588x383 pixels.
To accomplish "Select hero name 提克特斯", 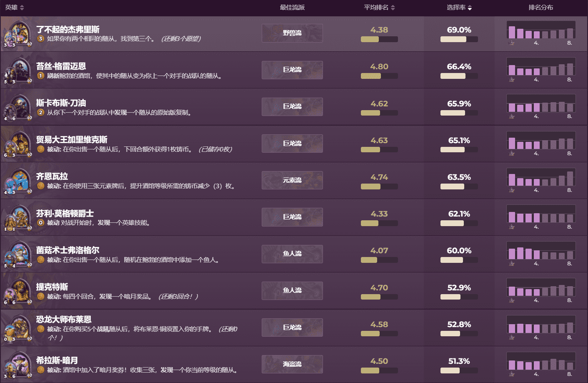I will 52,287.
